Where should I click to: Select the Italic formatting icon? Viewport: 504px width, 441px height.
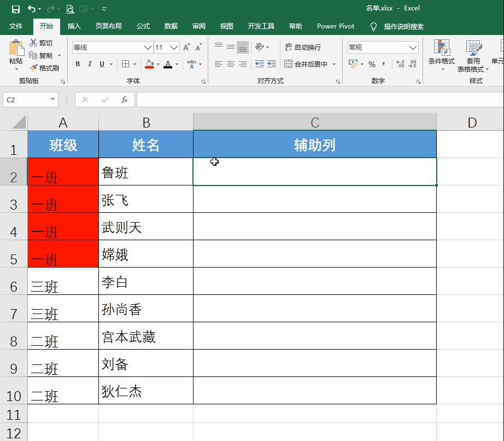point(91,64)
